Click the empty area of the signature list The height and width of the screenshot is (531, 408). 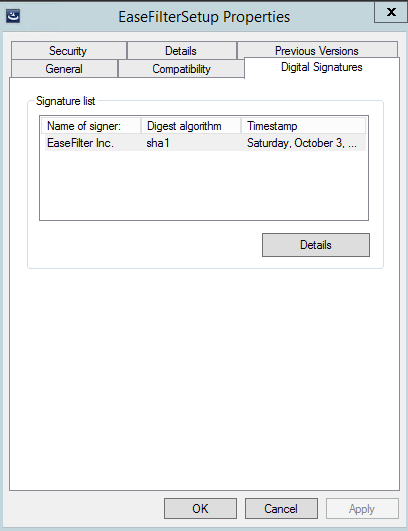[204, 186]
